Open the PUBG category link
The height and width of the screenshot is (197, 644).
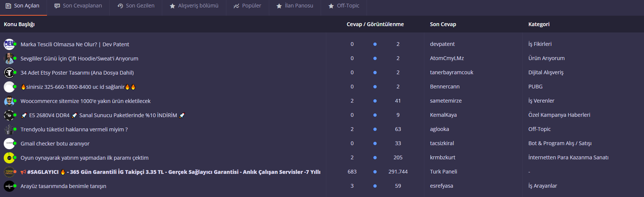535,87
